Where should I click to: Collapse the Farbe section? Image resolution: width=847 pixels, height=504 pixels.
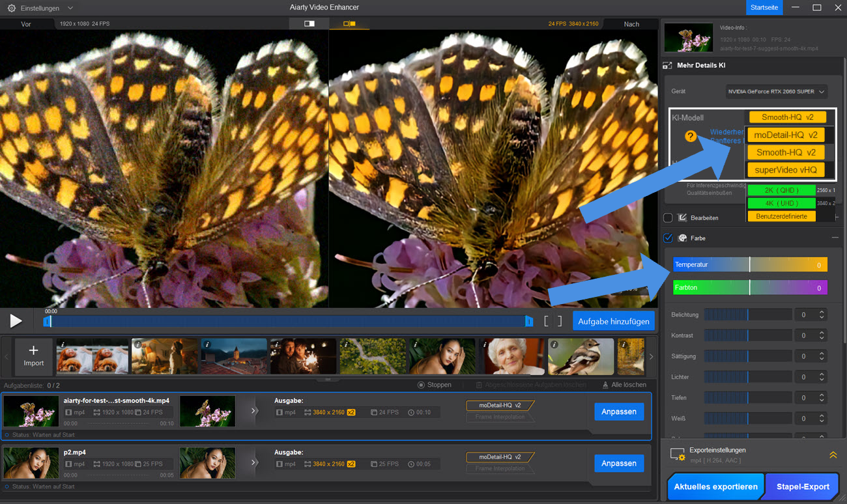tap(835, 238)
